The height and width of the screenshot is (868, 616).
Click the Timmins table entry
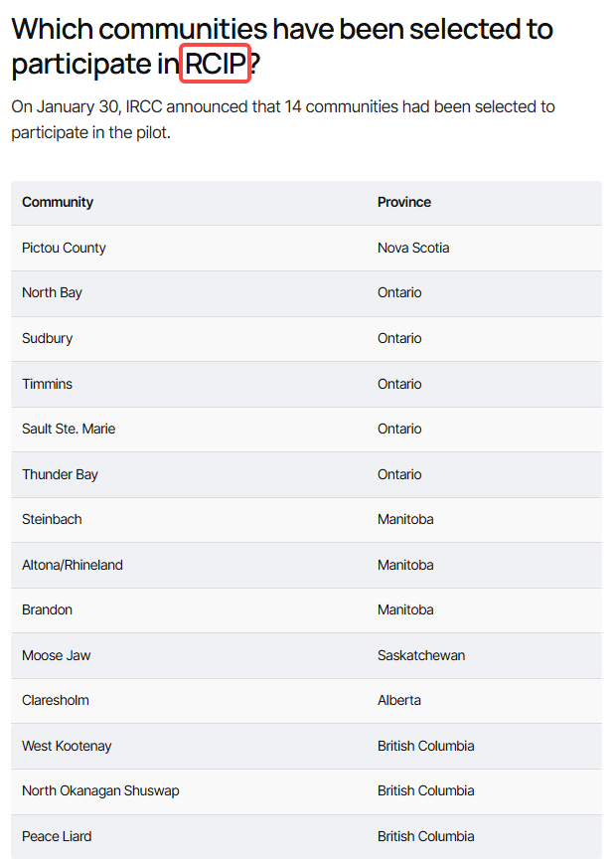[x=47, y=384]
